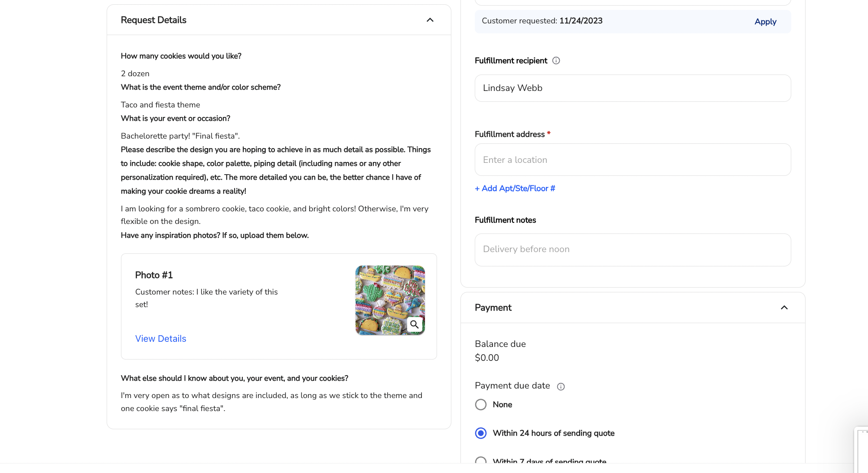Focus the Fulfillment notes field

pyautogui.click(x=633, y=250)
